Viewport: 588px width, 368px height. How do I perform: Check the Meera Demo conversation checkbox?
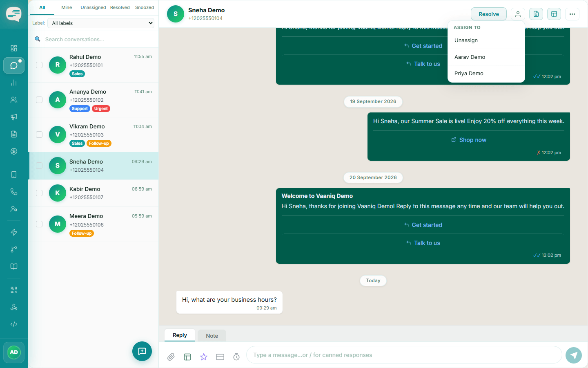[x=39, y=224]
